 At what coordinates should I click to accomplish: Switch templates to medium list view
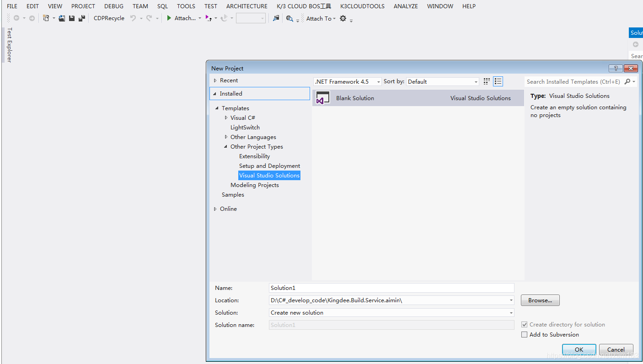pos(498,81)
